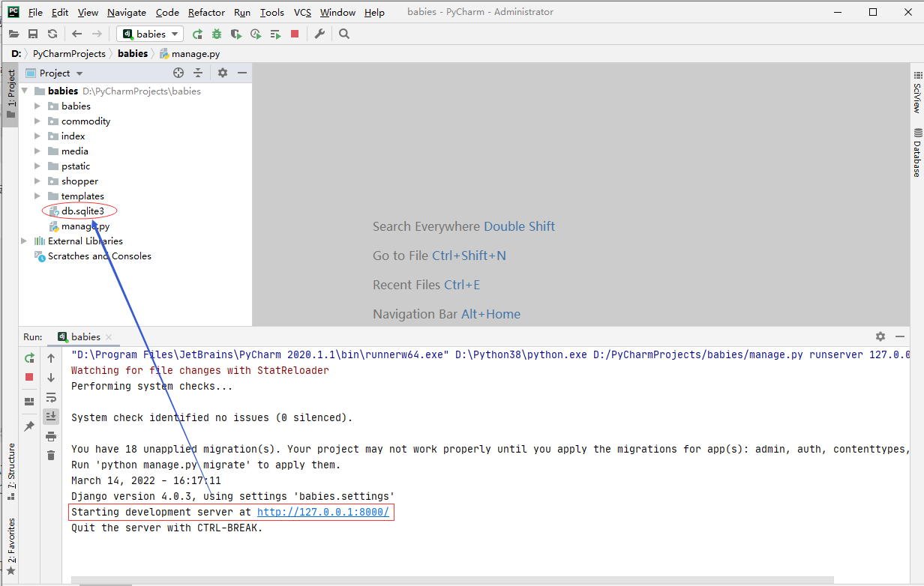Expand External Libraries node
This screenshot has height=586, width=924.
[24, 241]
